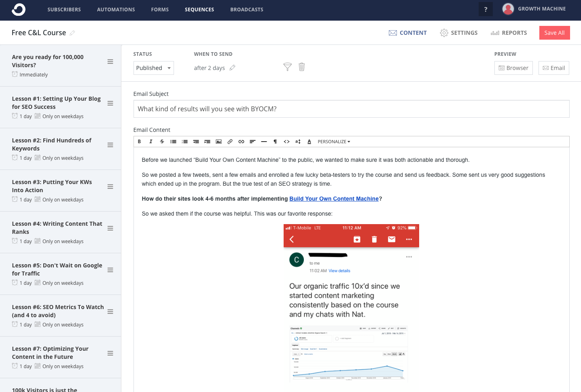Click the drag handle for Lesson #3

(110, 186)
